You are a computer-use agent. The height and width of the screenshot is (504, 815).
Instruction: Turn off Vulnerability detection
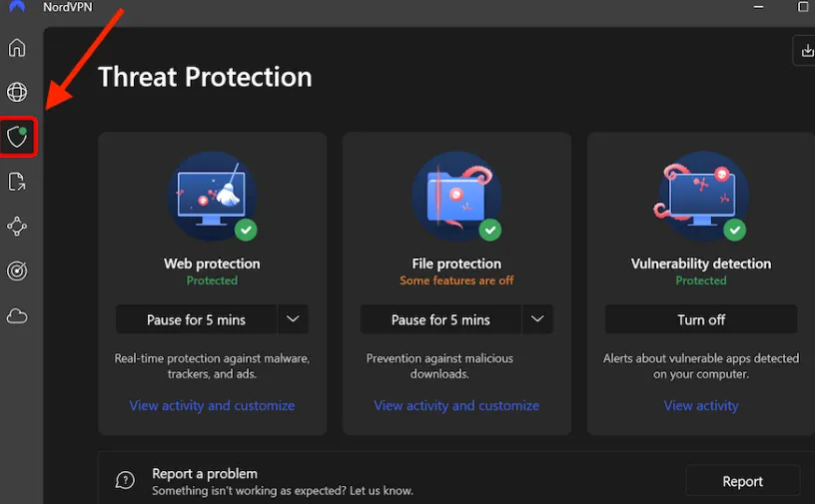tap(701, 319)
